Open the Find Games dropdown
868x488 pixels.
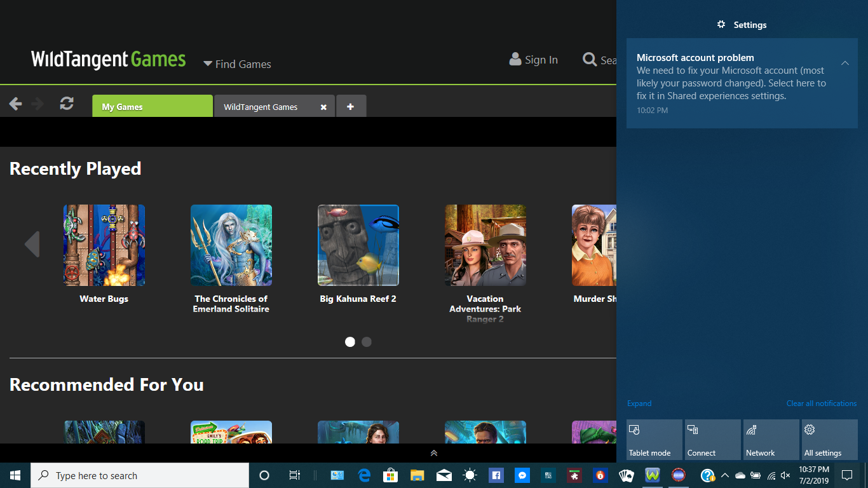click(x=237, y=64)
